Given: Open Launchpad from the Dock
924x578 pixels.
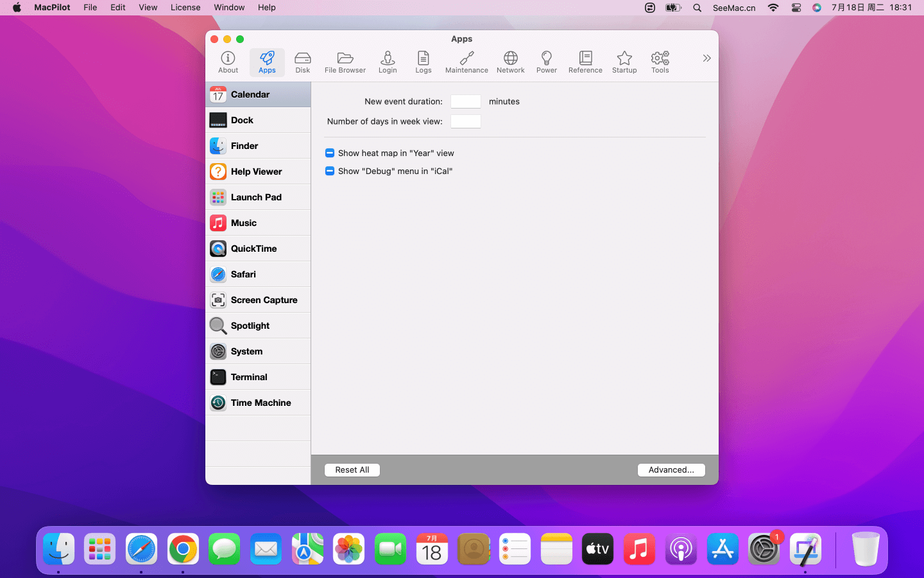Looking at the screenshot, I should (x=100, y=549).
